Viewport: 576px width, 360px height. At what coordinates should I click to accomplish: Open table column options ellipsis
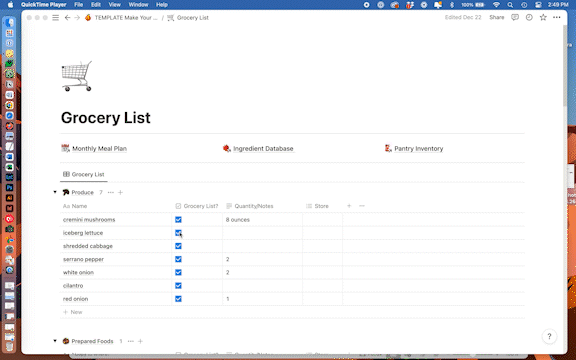362,206
